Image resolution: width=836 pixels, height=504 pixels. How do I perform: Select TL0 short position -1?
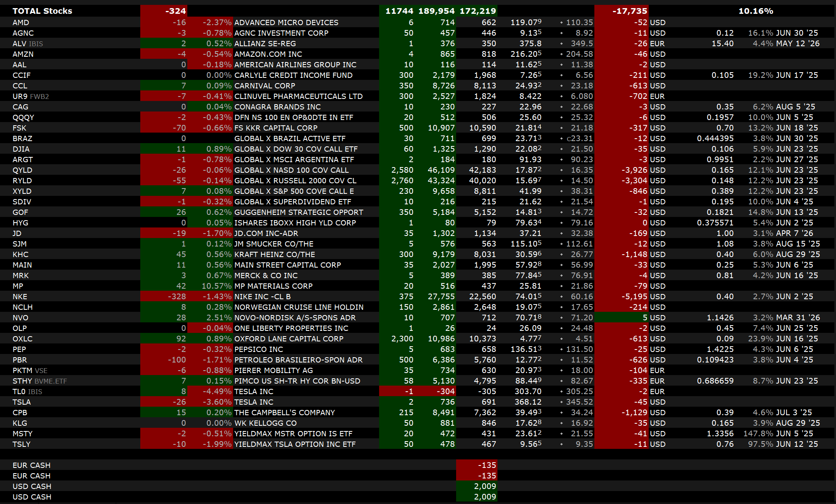point(409,391)
